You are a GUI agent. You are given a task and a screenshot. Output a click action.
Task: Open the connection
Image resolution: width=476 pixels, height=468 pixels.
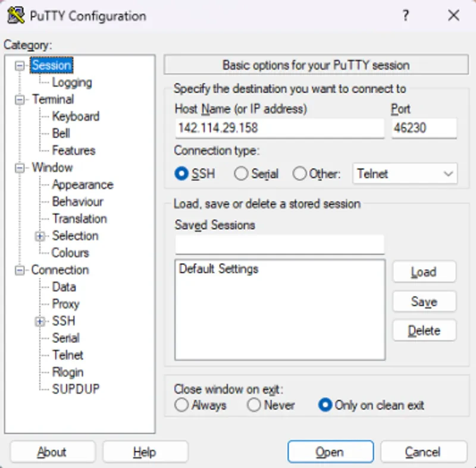point(330,452)
